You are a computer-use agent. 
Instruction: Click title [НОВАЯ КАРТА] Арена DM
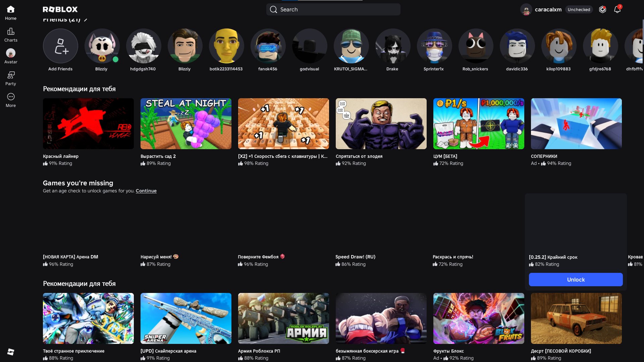point(70,257)
